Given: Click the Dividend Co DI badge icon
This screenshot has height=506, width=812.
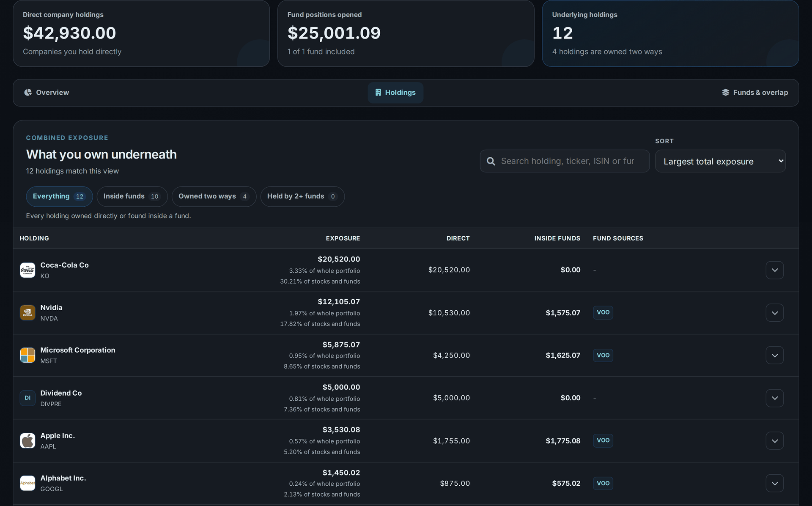Looking at the screenshot, I should 27,398.
